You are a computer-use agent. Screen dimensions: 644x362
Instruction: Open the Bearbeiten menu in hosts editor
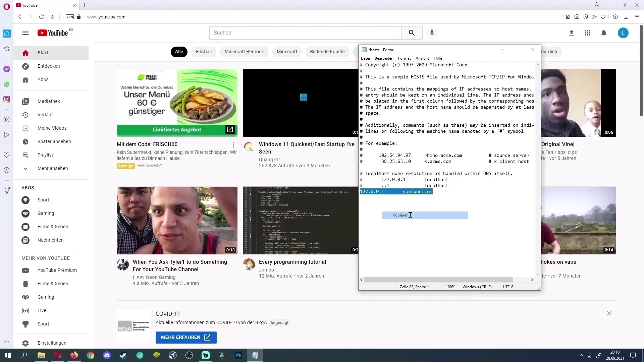coord(383,58)
